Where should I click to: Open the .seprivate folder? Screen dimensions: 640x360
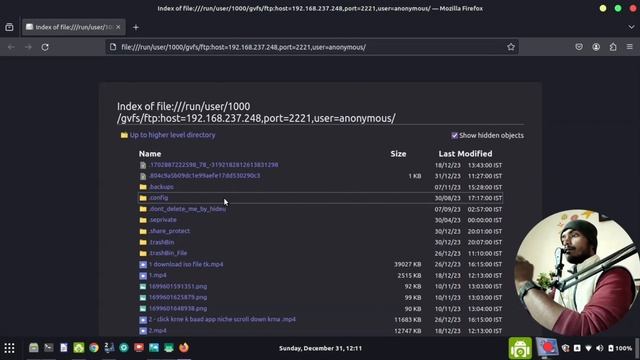pyautogui.click(x=163, y=220)
